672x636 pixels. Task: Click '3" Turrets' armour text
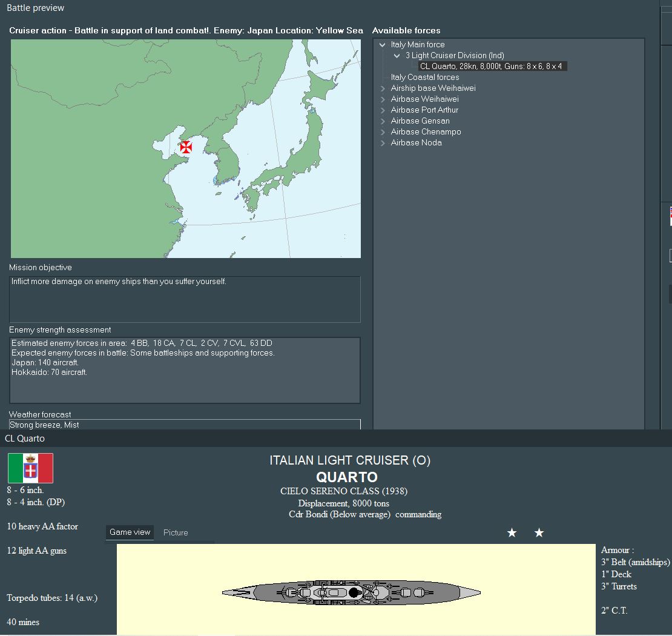[619, 587]
